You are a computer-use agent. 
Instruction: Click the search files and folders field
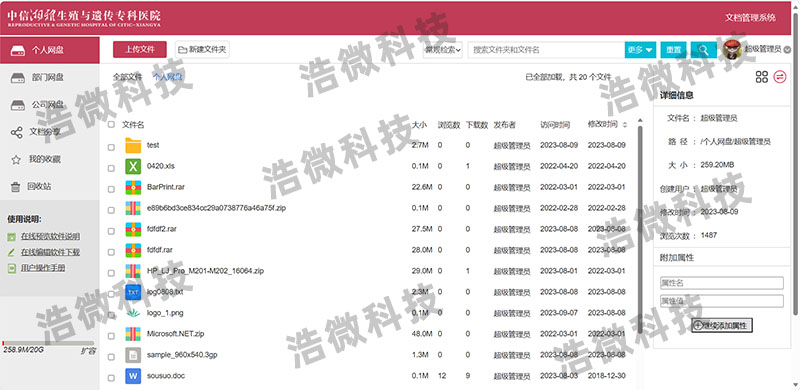coord(546,50)
